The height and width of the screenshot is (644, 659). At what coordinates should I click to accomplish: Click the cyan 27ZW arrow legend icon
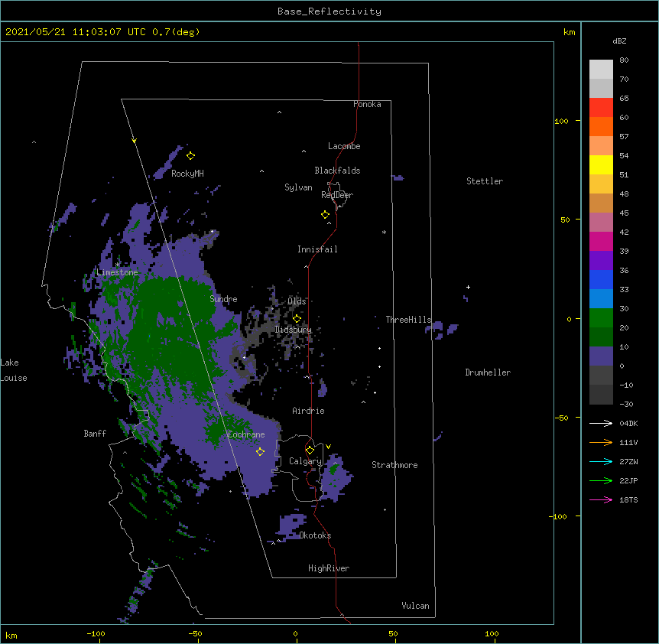point(601,461)
